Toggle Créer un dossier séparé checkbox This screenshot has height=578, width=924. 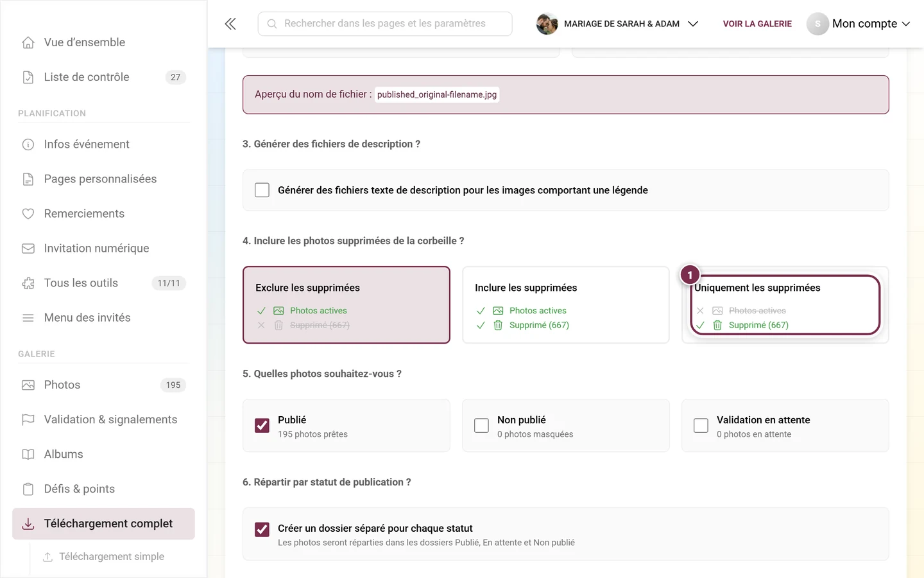click(x=262, y=529)
